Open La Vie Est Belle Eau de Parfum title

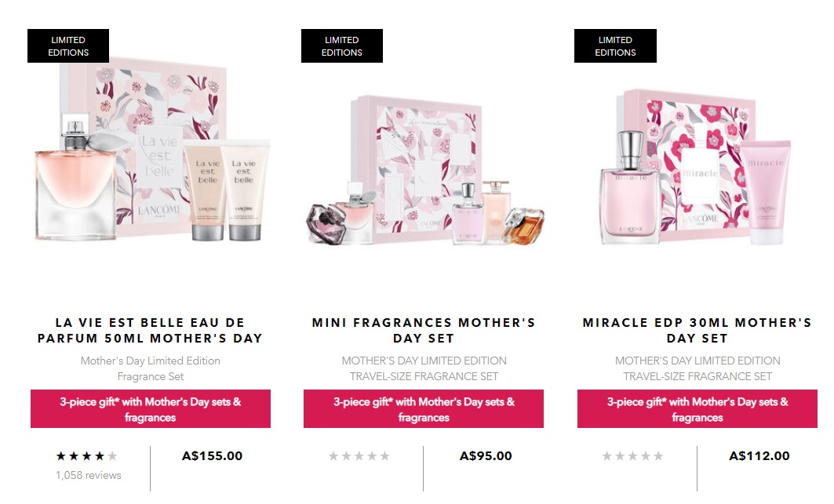(x=150, y=330)
